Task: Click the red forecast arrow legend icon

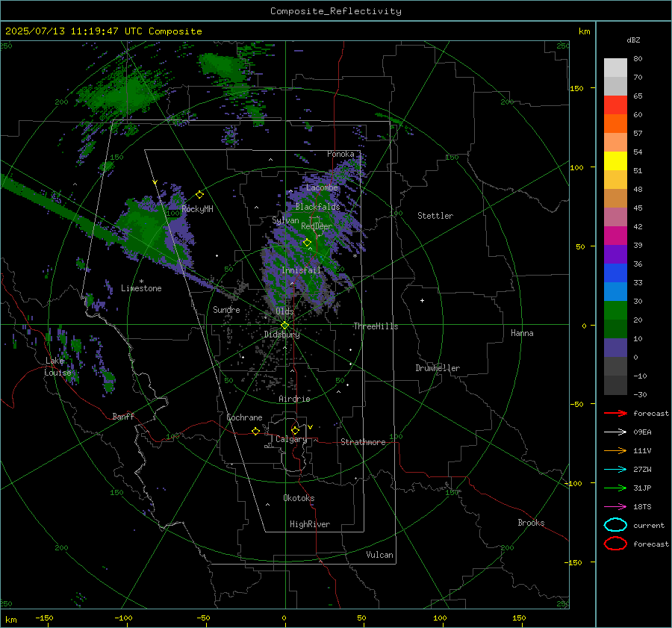Action: [x=615, y=413]
